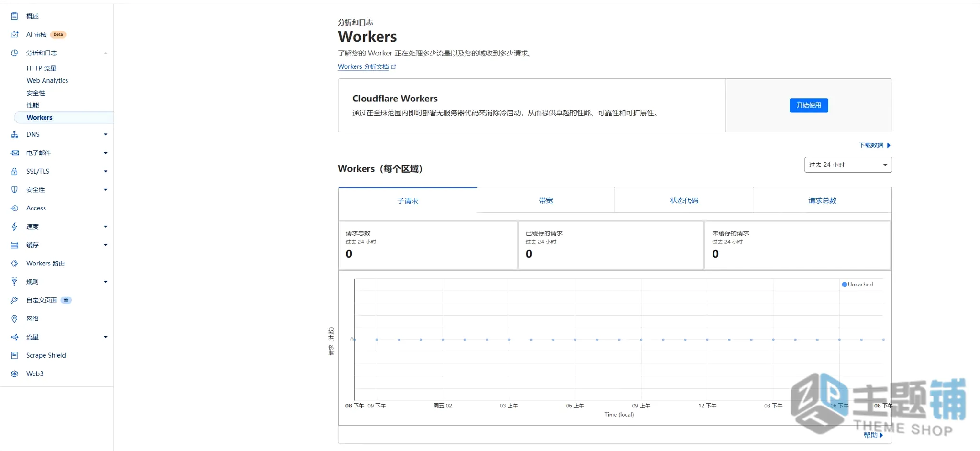Image resolution: width=980 pixels, height=451 pixels.
Task: Click the Beta badge next to AI 审核
Action: 58,34
